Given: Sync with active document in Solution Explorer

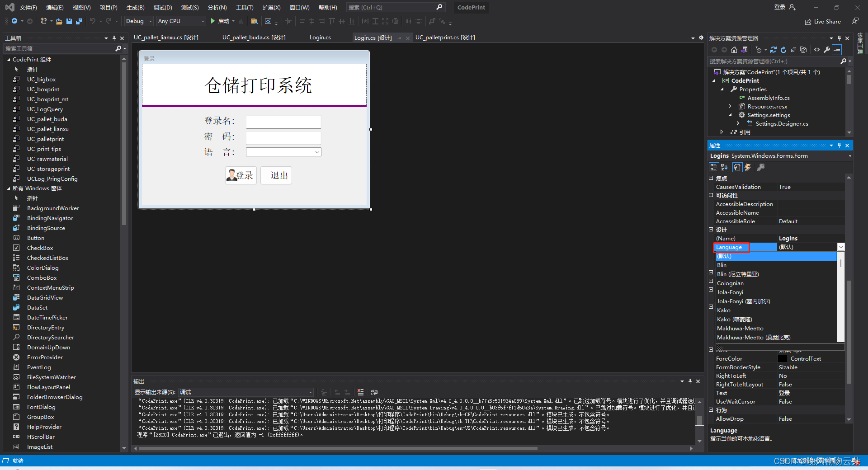Looking at the screenshot, I should (x=774, y=50).
